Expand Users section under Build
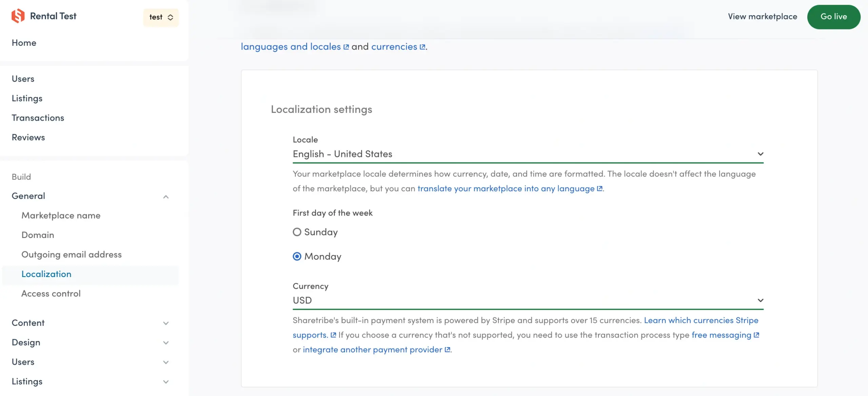The height and width of the screenshot is (396, 868). point(166,362)
